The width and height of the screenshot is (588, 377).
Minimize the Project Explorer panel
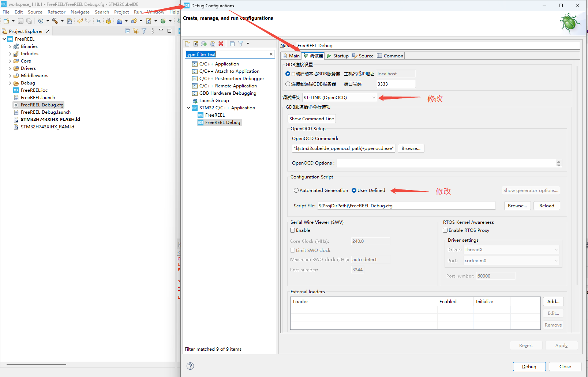(161, 30)
